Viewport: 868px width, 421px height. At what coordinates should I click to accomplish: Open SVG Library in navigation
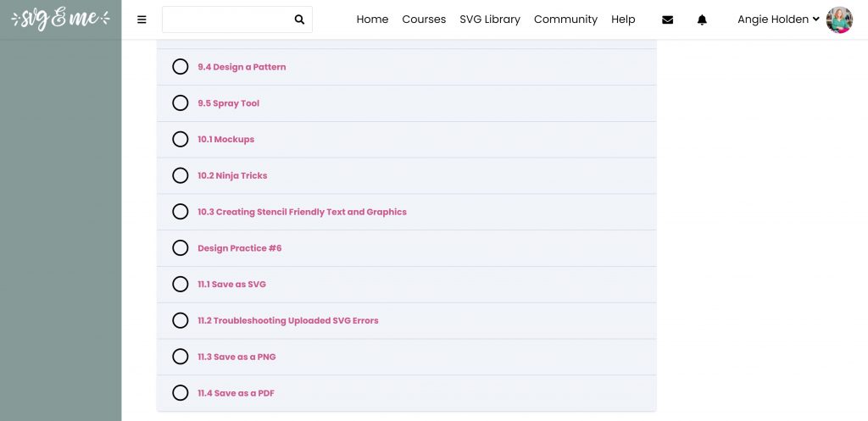click(490, 19)
